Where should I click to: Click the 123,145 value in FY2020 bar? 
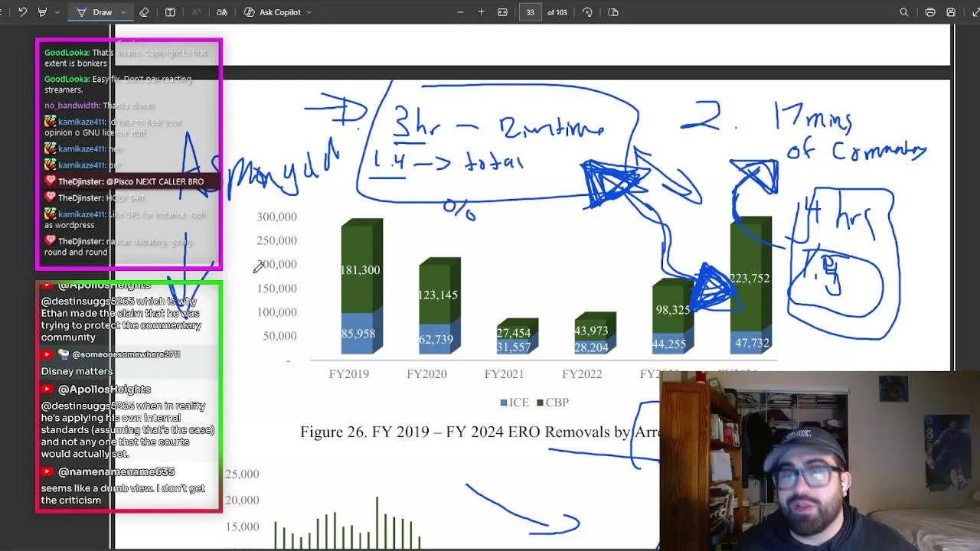point(438,295)
